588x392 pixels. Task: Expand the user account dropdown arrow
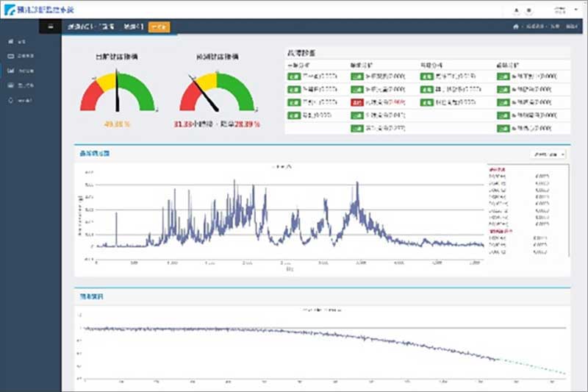pos(576,10)
